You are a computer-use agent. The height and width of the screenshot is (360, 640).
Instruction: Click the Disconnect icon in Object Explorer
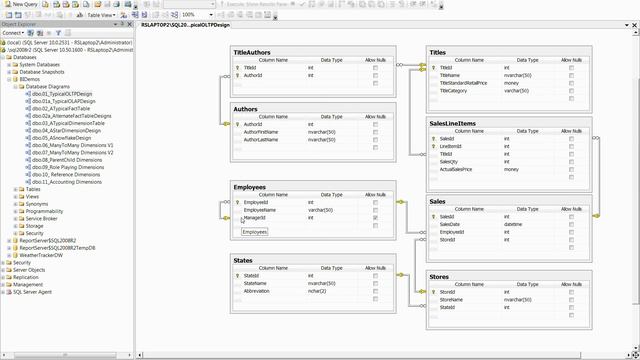(40, 33)
